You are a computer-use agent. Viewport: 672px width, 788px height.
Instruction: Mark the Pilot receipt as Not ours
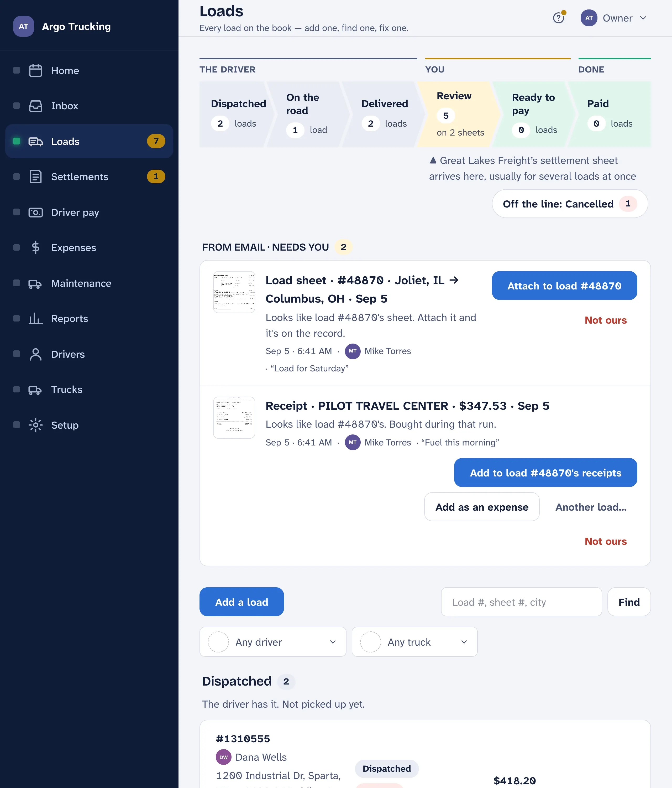click(x=606, y=541)
